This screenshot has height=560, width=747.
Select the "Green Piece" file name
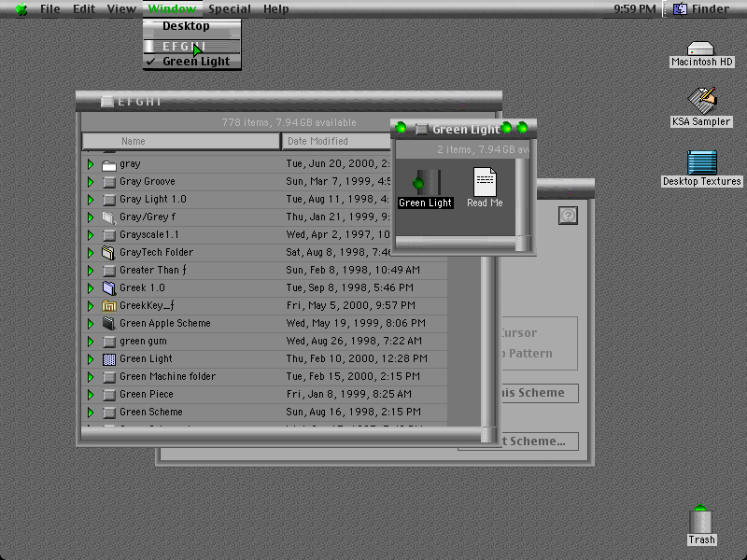click(x=147, y=394)
